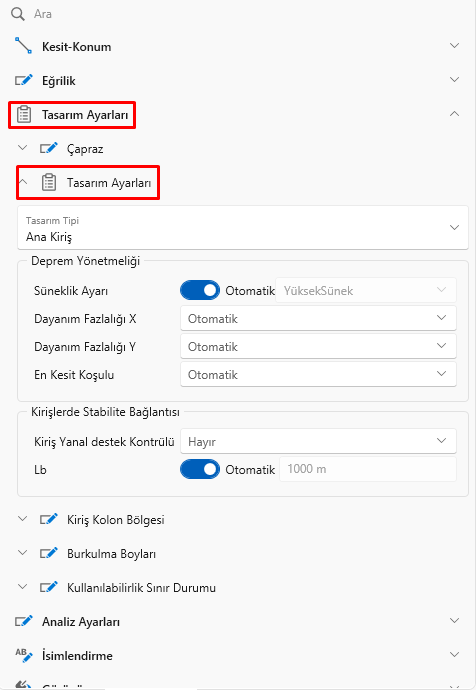Expand the Burkulma Boyları section
The width and height of the screenshot is (476, 690).
22,553
